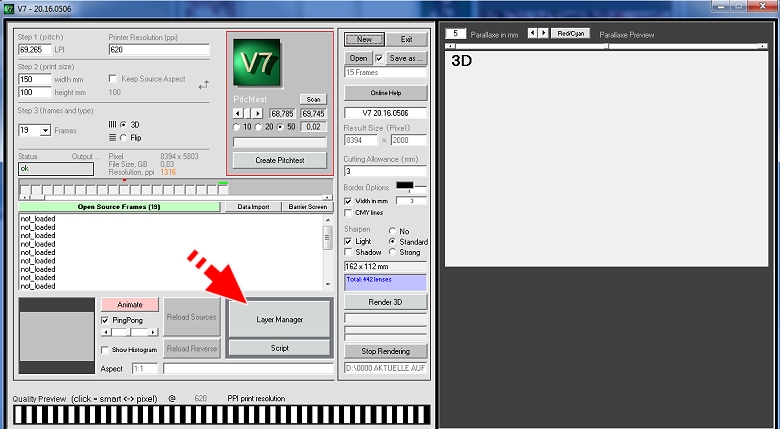Open the Frames count dropdown

pos(46,131)
